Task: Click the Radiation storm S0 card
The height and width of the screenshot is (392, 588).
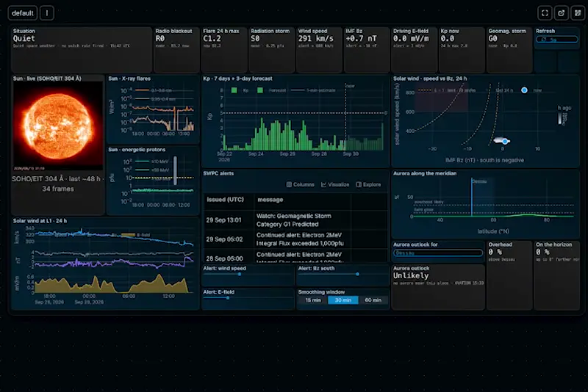Action: tap(272, 49)
